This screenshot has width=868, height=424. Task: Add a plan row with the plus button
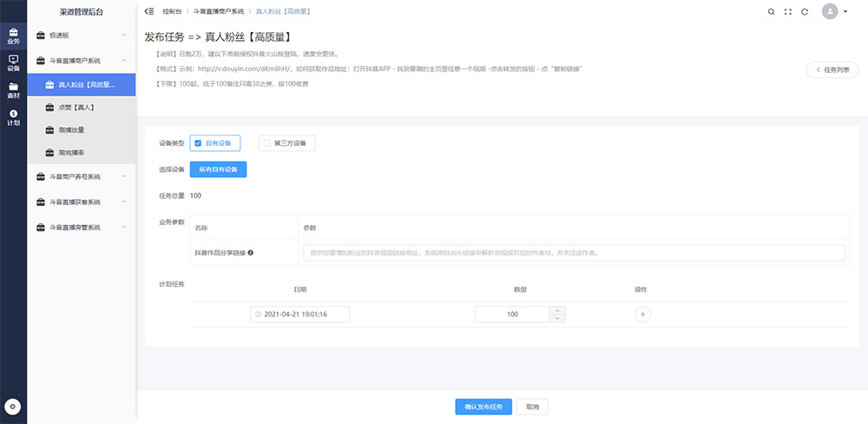(x=642, y=315)
